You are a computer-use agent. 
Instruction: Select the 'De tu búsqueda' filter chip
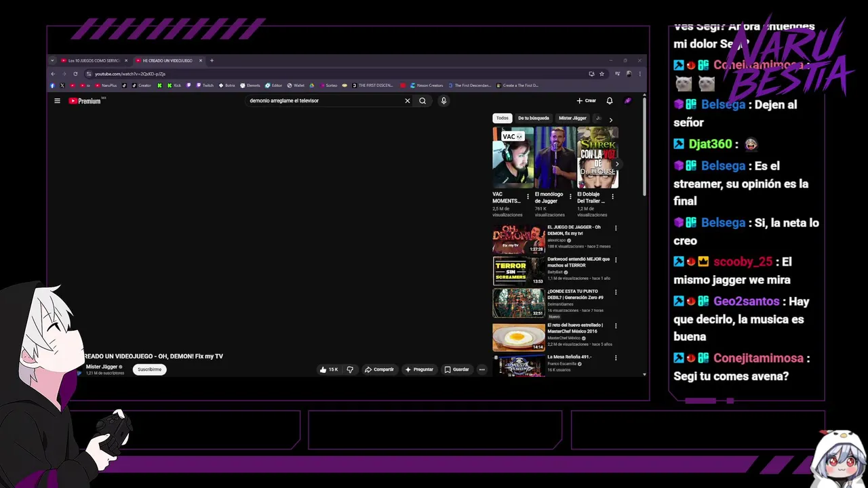click(x=534, y=118)
